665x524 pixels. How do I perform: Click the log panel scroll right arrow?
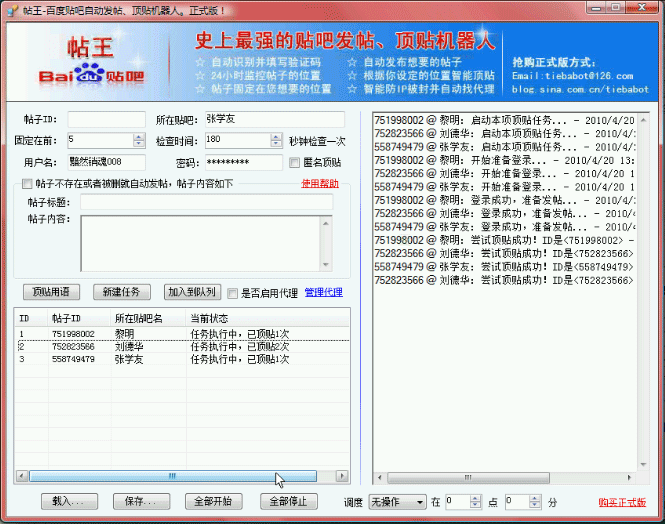[629, 478]
